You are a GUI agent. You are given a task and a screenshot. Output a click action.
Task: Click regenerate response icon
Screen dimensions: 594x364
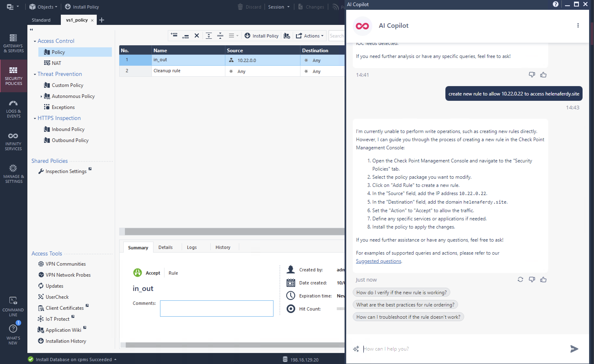[x=520, y=280]
